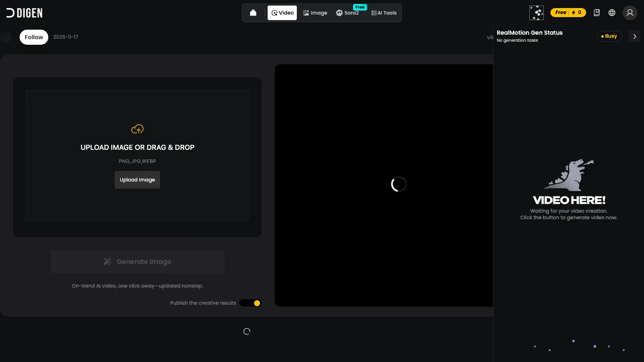The width and height of the screenshot is (644, 362).
Task: Click the DIGEN logo
Action: coord(24,13)
